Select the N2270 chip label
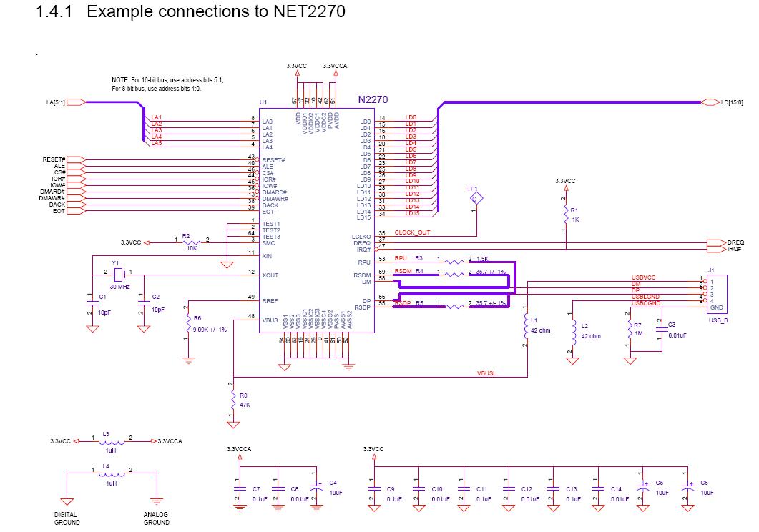The image size is (759, 532). pos(373,99)
